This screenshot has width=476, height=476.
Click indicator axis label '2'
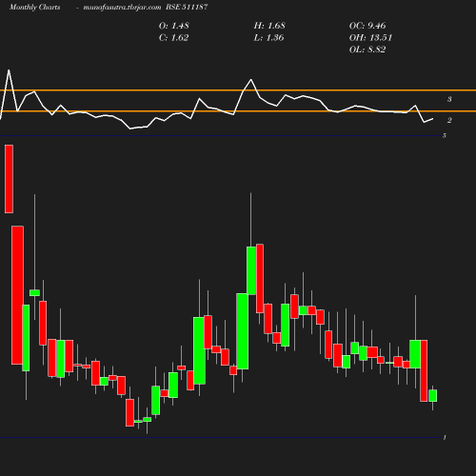tap(449, 120)
